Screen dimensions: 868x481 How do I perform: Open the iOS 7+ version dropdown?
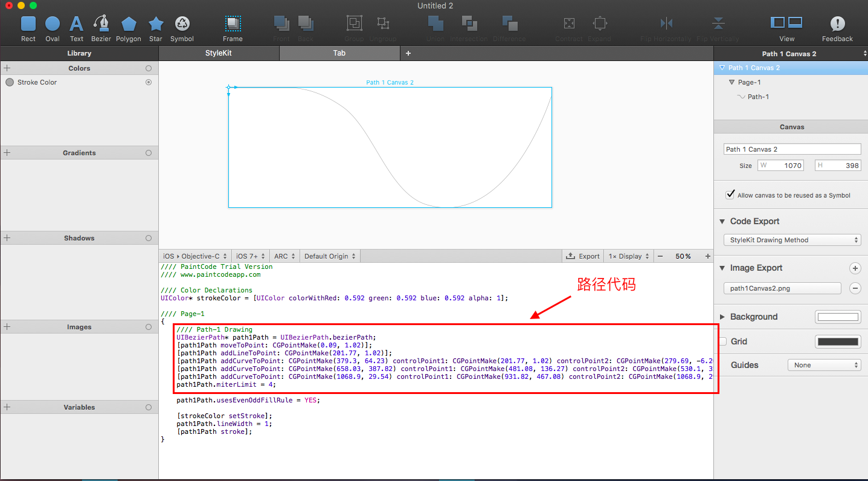point(251,256)
